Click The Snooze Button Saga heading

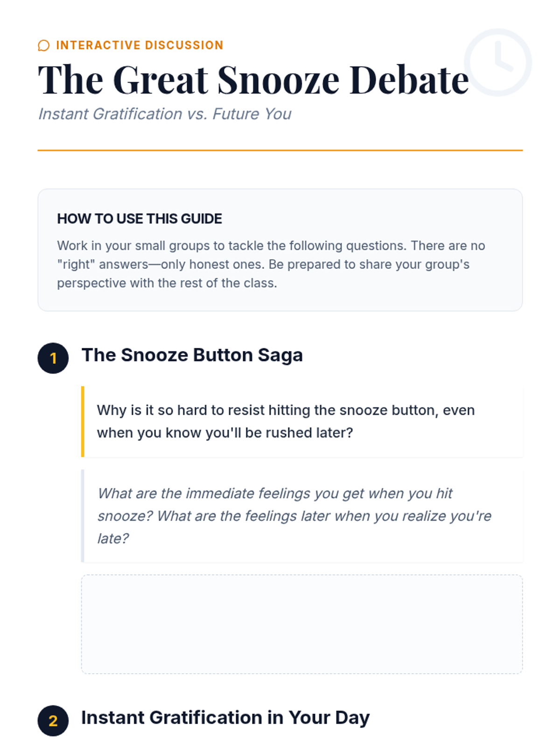pyautogui.click(x=192, y=355)
